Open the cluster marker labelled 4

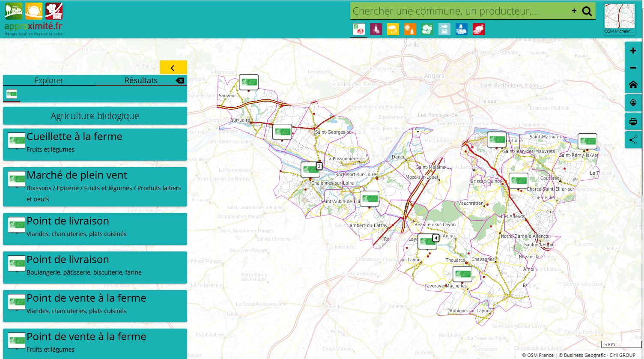click(428, 241)
